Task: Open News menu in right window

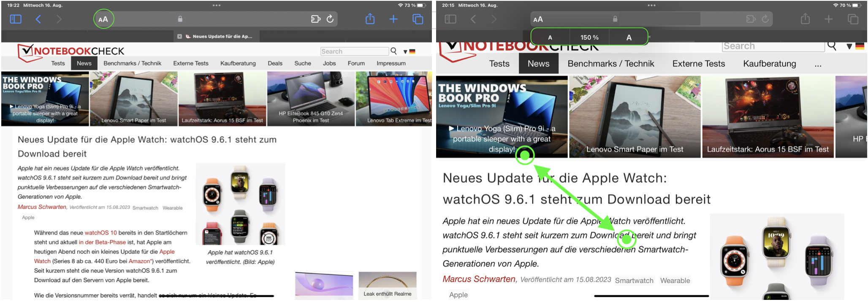Action: point(539,64)
